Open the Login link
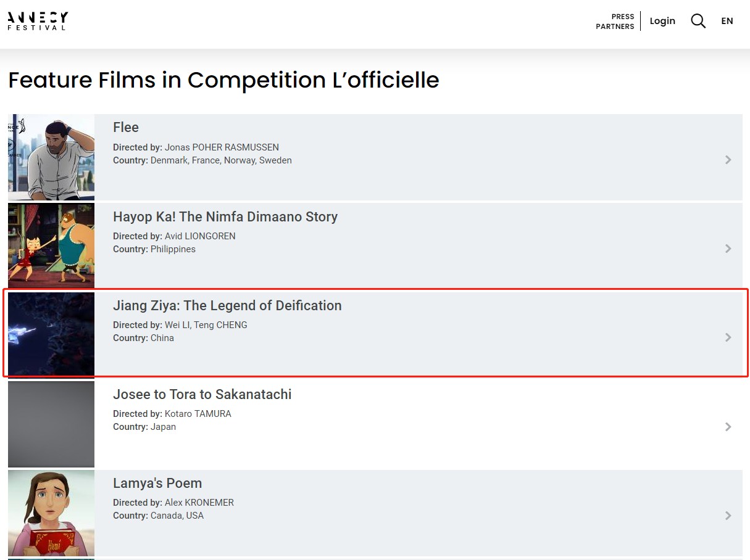750x560 pixels. 662,21
